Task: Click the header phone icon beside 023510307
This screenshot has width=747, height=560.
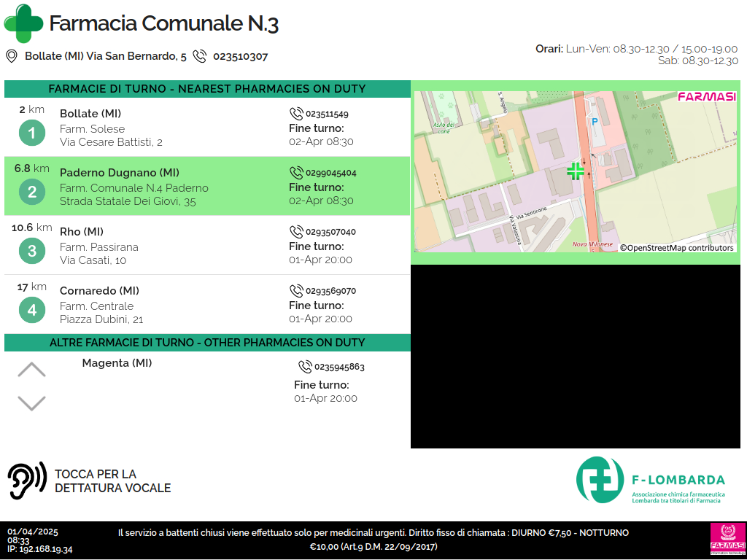Action: point(199,56)
